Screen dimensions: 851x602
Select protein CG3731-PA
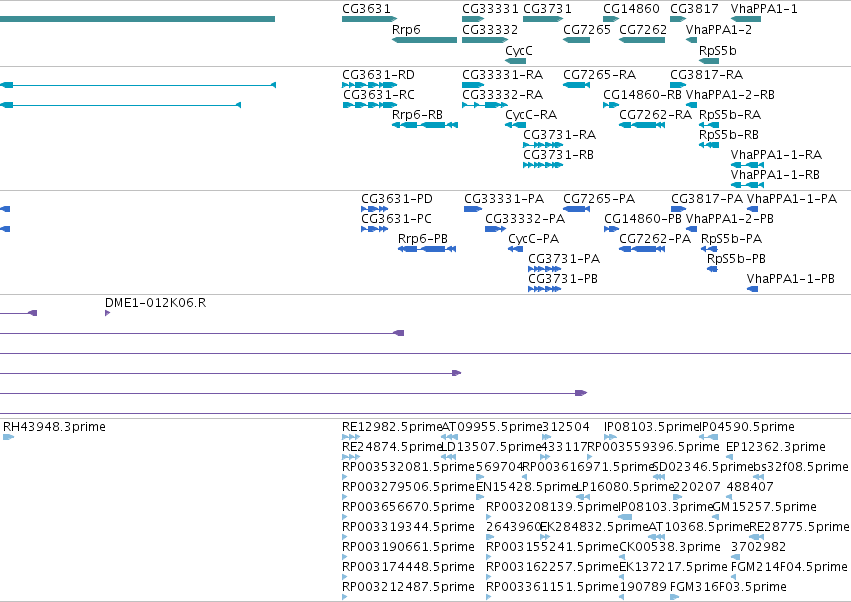(564, 259)
